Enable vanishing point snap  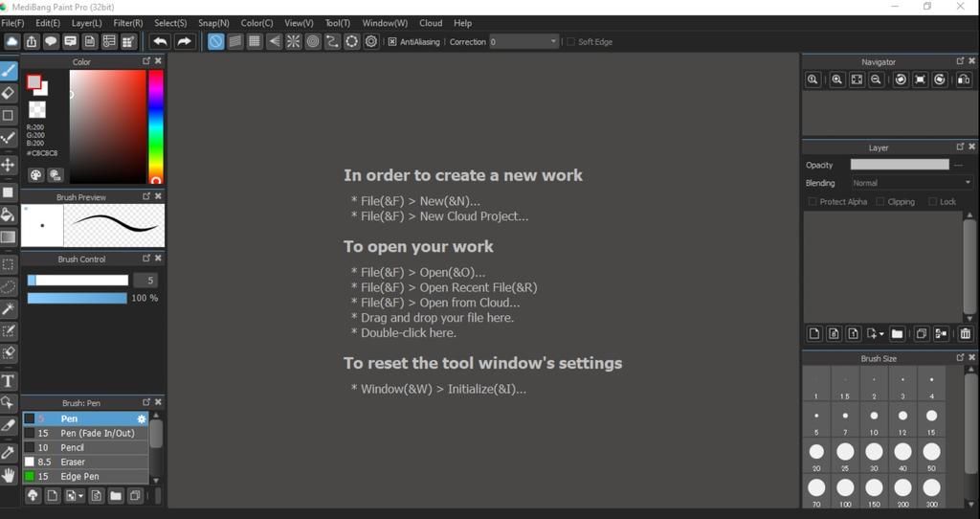(274, 42)
